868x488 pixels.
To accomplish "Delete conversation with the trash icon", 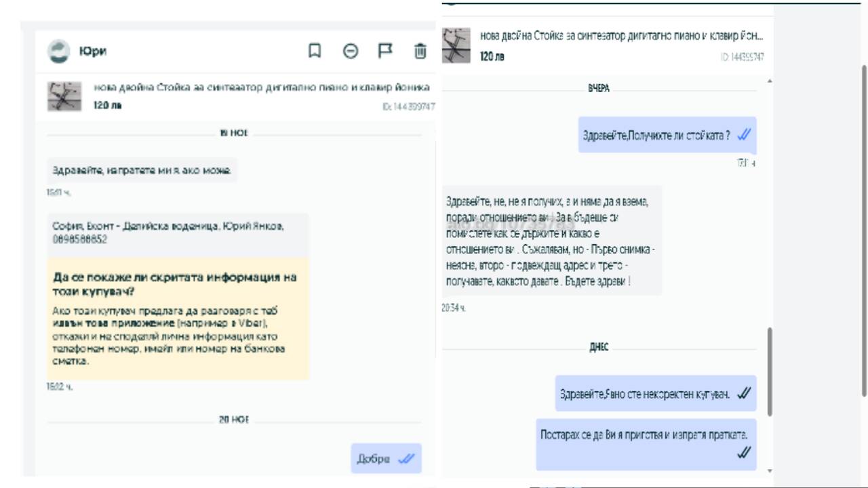I will 420,51.
